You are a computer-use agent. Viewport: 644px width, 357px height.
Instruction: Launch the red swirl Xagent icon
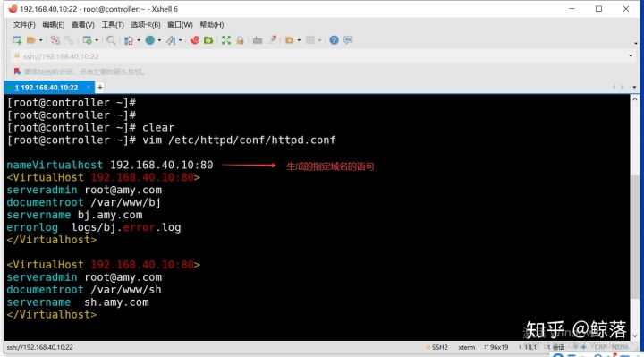click(195, 40)
